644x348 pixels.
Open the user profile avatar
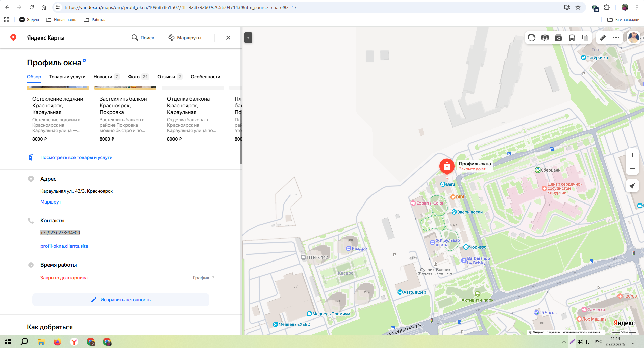633,38
